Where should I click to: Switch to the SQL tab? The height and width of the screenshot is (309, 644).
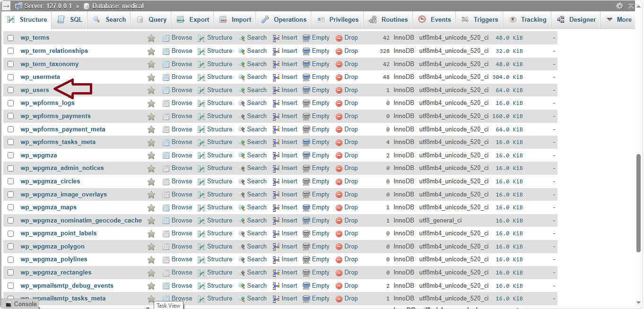point(70,20)
